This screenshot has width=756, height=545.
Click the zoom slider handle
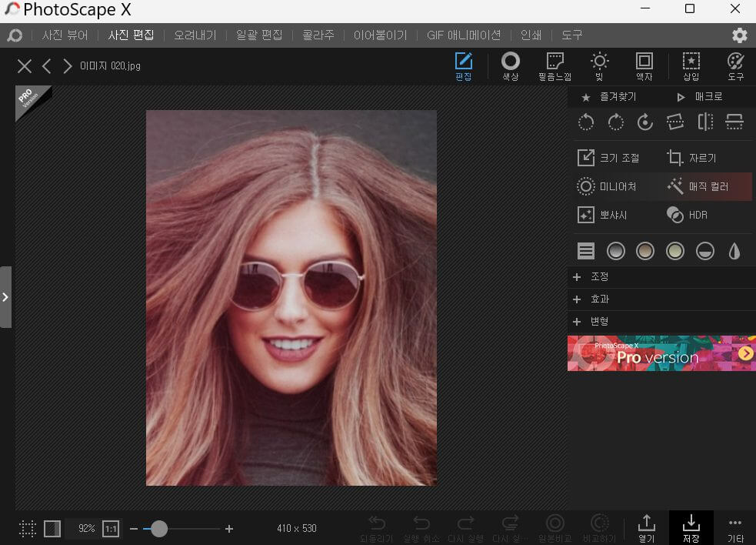(x=158, y=529)
